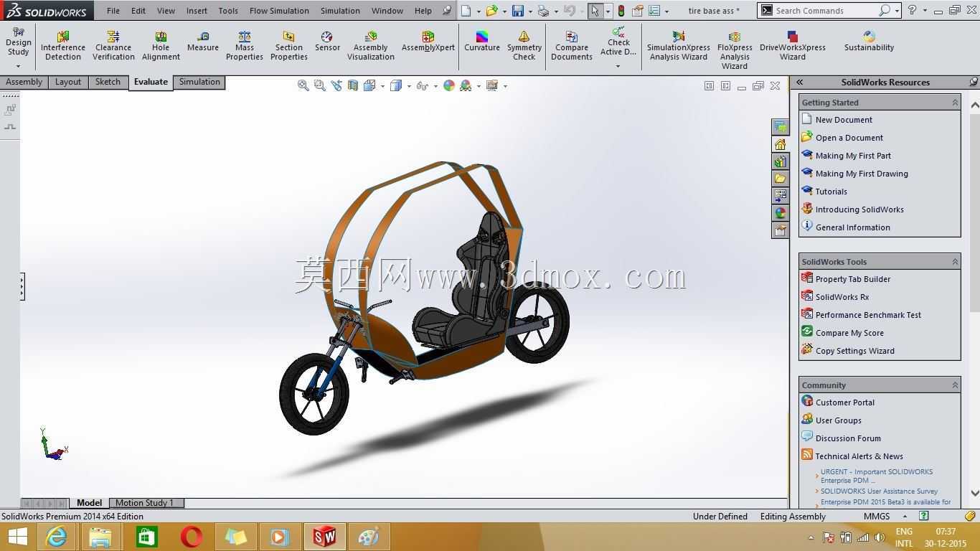Launch AssemblyXpert
The width and height of the screenshot is (980, 551).
pyautogui.click(x=428, y=42)
